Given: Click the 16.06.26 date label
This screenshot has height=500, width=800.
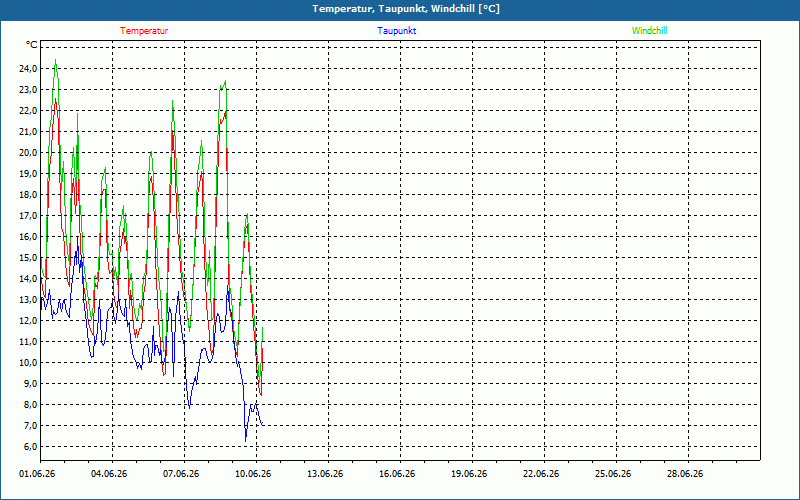Looking at the screenshot, I should tap(397, 474).
